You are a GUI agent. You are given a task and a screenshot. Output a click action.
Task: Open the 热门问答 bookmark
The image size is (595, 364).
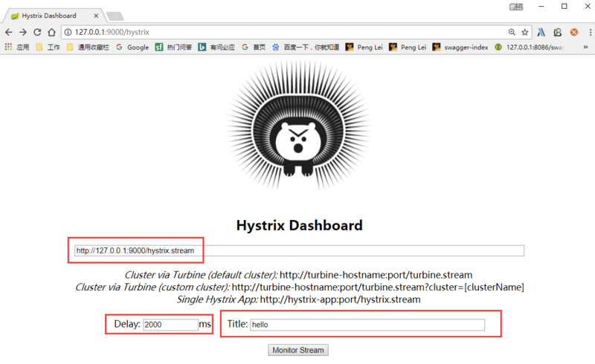(x=174, y=47)
